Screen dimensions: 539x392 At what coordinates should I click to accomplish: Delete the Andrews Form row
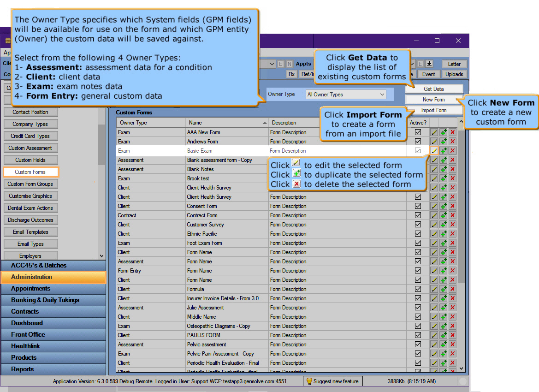452,142
